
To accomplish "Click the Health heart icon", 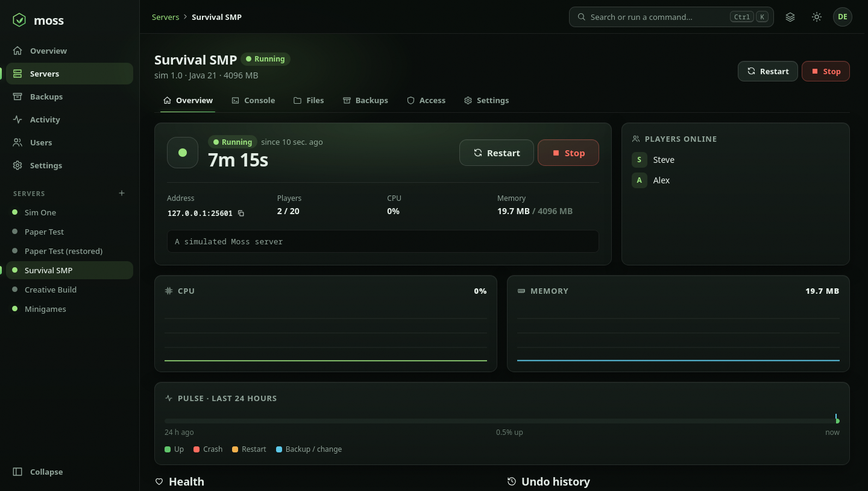I will click(x=159, y=481).
